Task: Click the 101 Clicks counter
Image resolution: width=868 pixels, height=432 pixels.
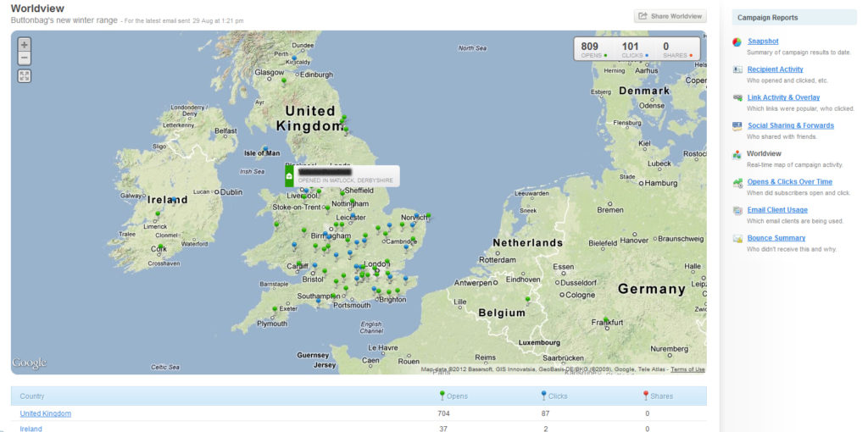Action: click(635, 49)
